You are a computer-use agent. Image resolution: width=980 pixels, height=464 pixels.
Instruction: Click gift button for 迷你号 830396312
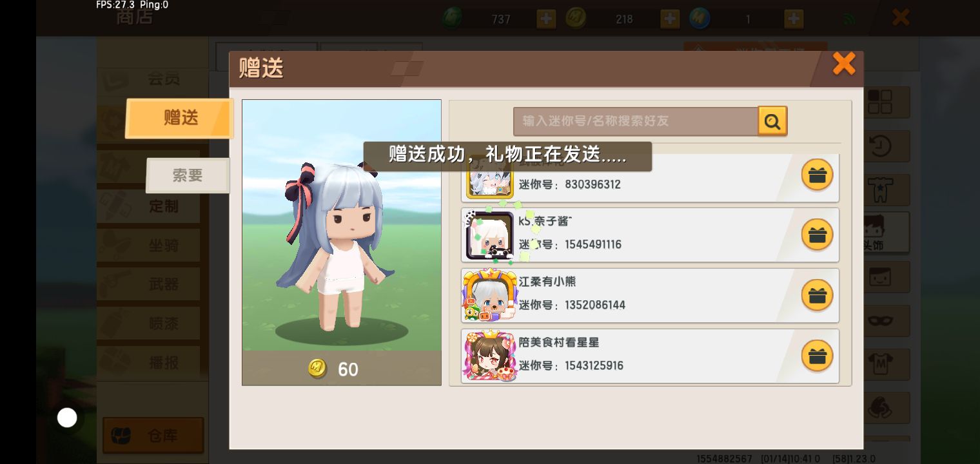(817, 175)
